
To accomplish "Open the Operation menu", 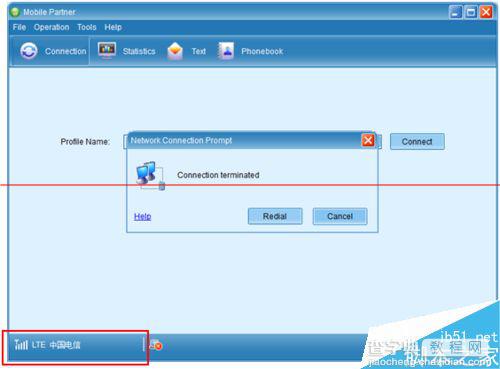I will tap(51, 27).
